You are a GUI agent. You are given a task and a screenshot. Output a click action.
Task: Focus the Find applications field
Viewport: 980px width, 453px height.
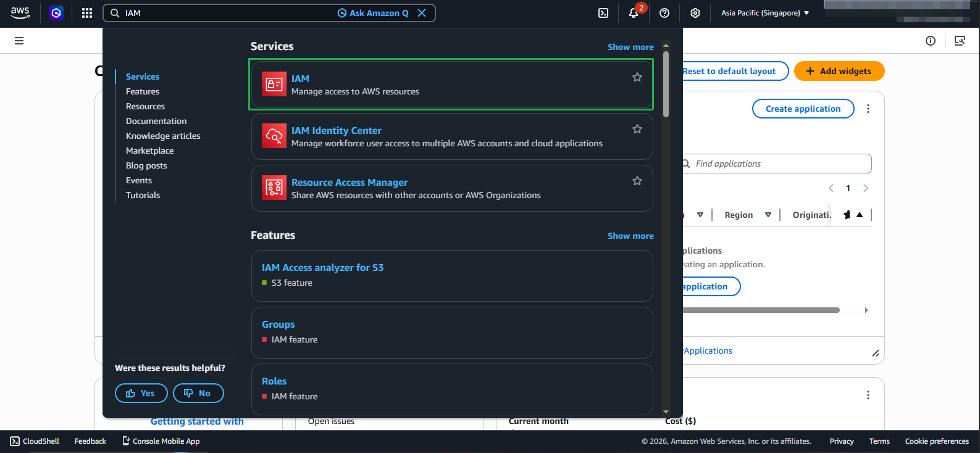click(777, 164)
